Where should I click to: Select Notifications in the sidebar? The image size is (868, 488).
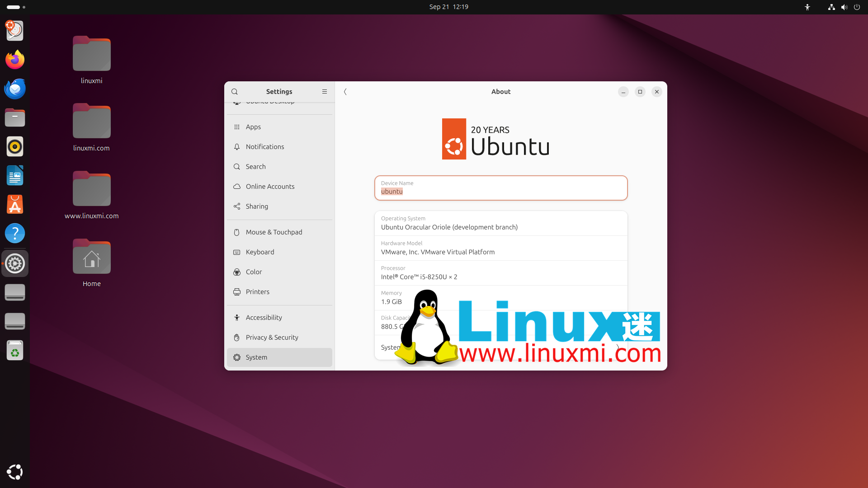tap(279, 147)
